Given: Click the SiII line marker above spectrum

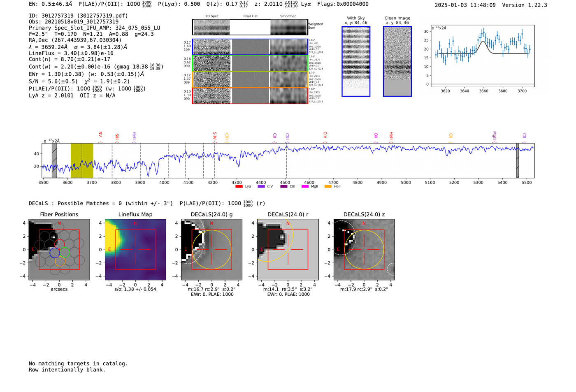Looking at the screenshot, I should (x=117, y=137).
